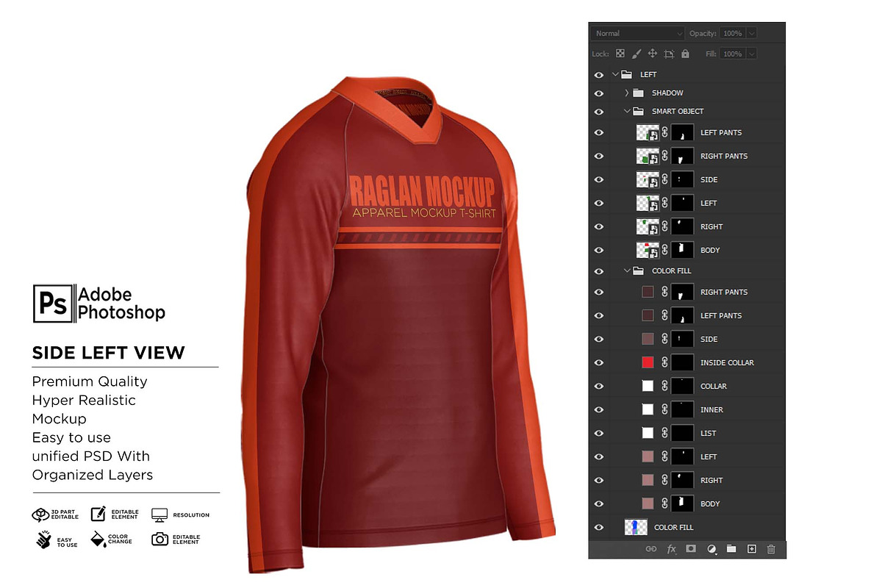Click mask link icon on COLLAR layer
Image resolution: width=882 pixels, height=588 pixels.
[664, 386]
